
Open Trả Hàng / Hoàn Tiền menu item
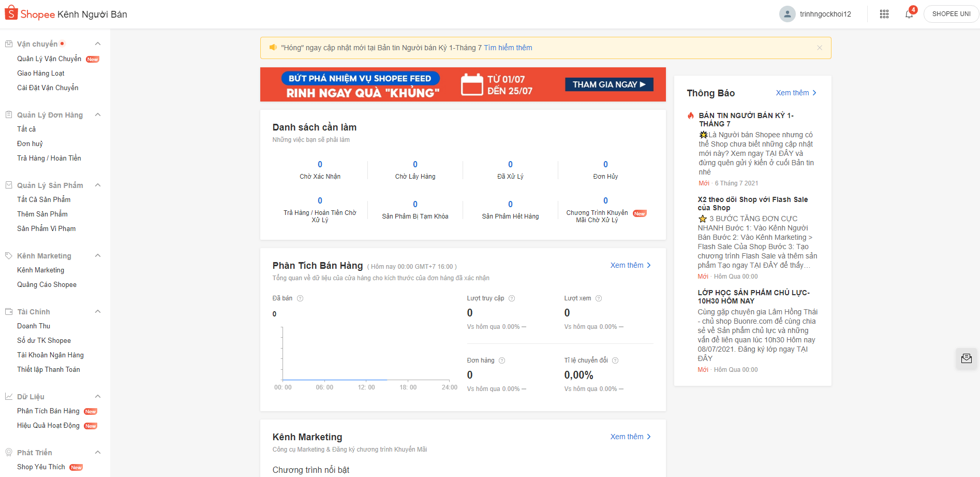(x=49, y=158)
